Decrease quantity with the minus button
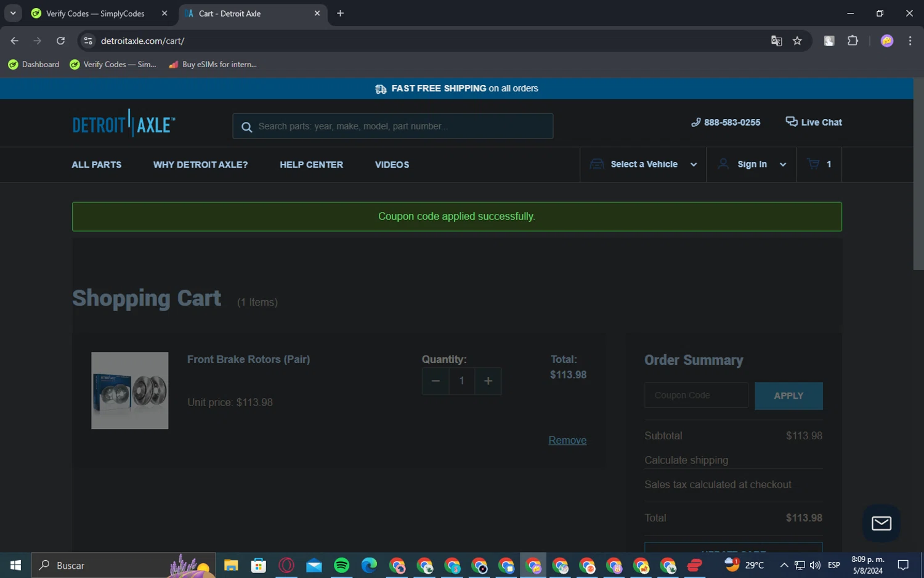924x578 pixels. 436,381
